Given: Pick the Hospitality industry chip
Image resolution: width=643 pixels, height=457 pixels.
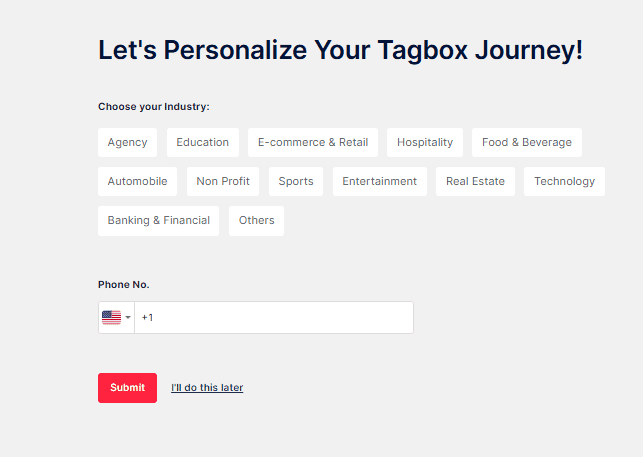Looking at the screenshot, I should coord(425,142).
